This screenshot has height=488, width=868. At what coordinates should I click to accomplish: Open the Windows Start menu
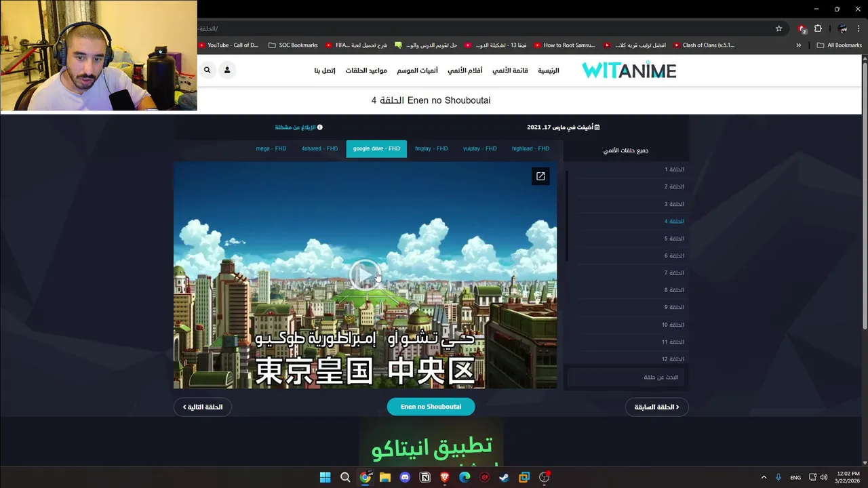point(325,477)
